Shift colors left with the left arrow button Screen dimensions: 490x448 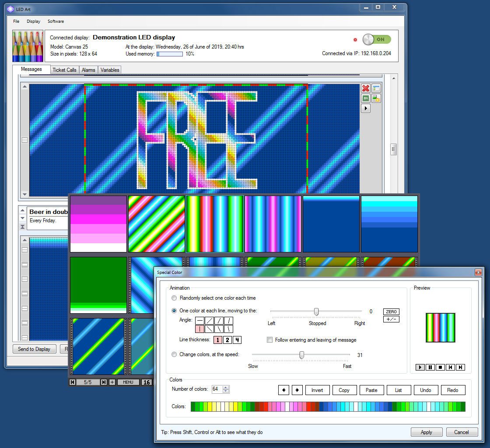pyautogui.click(x=283, y=390)
